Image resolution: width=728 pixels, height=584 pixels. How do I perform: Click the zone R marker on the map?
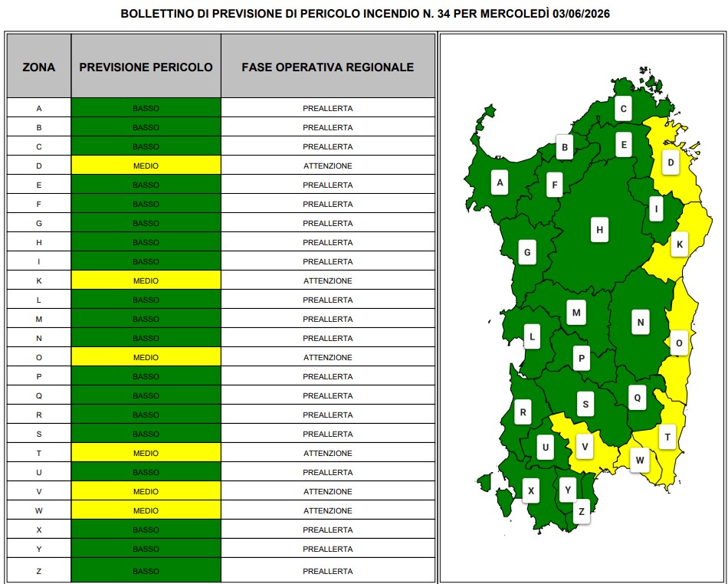click(x=523, y=412)
